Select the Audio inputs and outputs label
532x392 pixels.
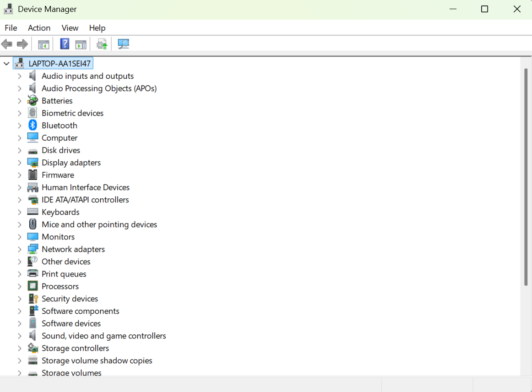[x=87, y=76]
